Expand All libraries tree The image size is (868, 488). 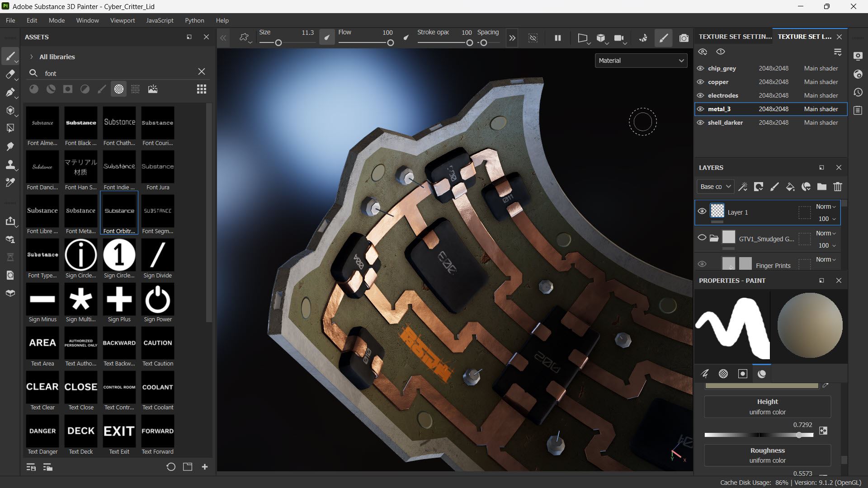pos(31,57)
